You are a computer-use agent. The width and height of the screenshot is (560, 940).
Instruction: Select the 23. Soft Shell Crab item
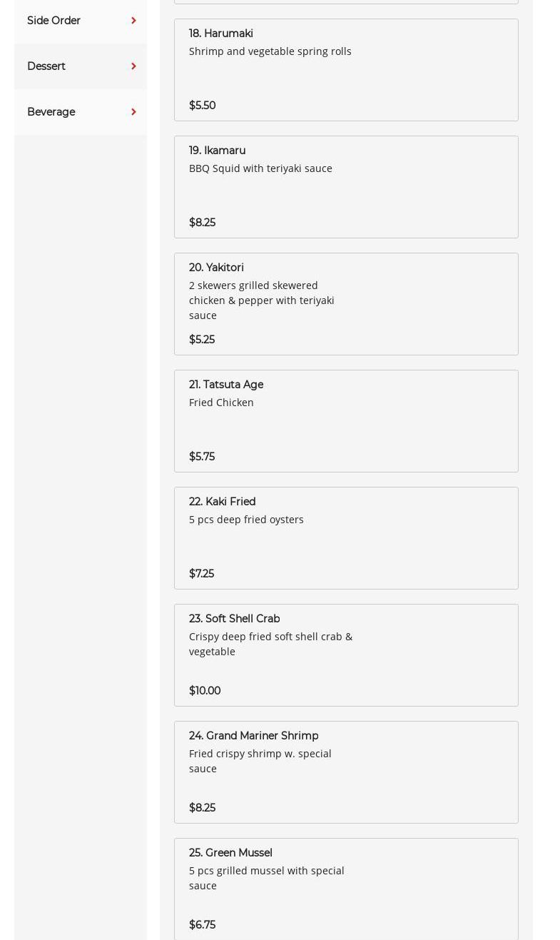pyautogui.click(x=234, y=619)
